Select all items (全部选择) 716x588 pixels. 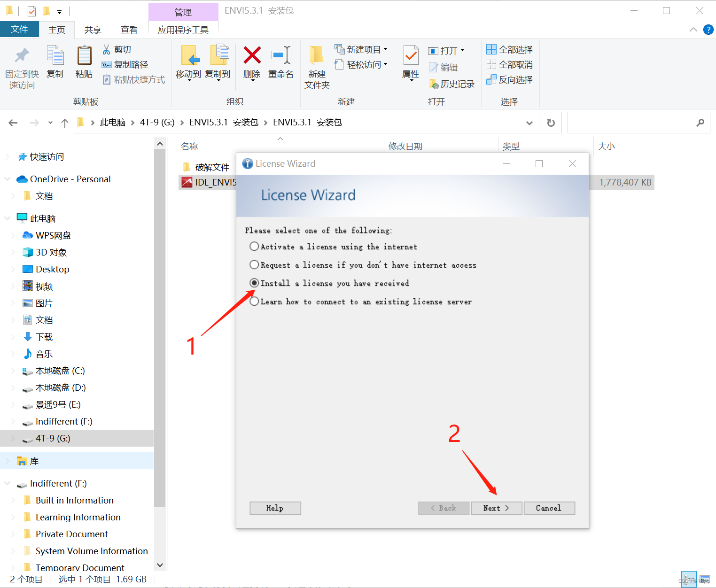(x=510, y=49)
